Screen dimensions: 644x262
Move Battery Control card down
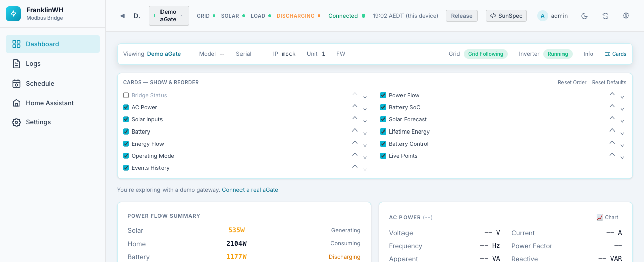pos(622,145)
